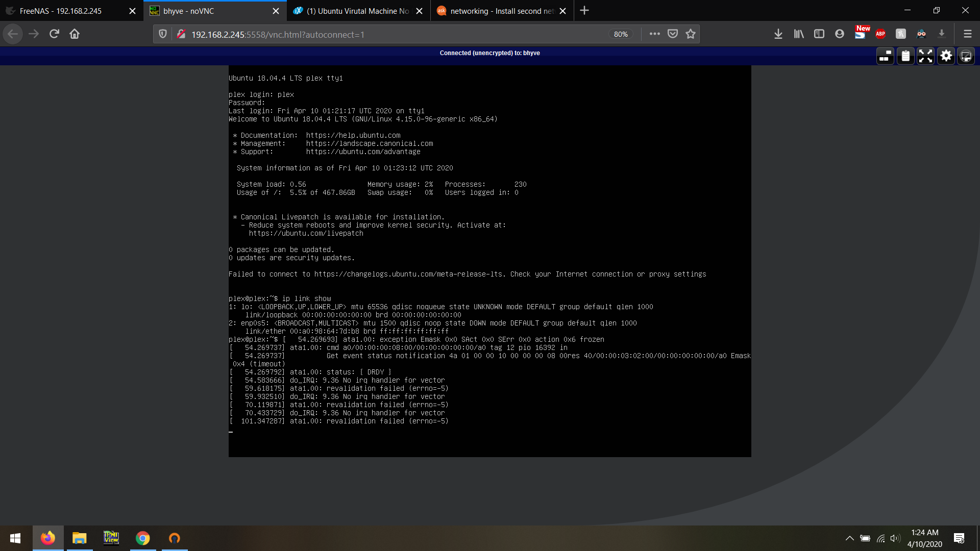This screenshot has height=551, width=980.
Task: Open the Windows Start menu
Action: click(15, 538)
